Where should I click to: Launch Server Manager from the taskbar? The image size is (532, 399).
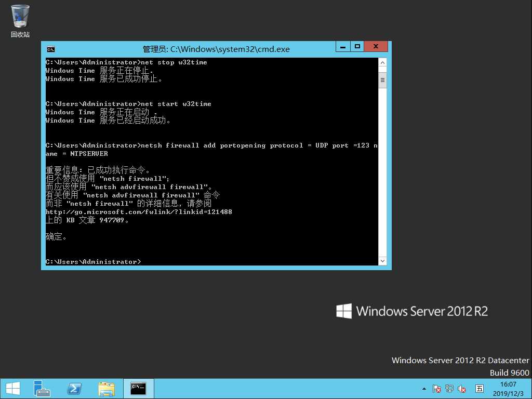(x=42, y=389)
